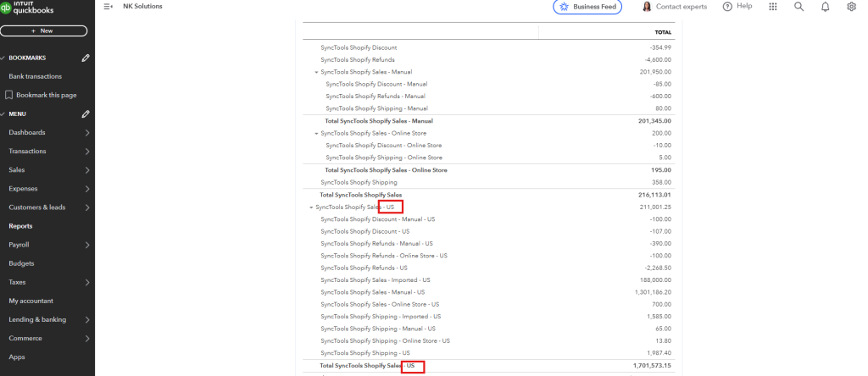868x376 pixels.
Task: Open the settings gear icon
Action: [x=851, y=7]
